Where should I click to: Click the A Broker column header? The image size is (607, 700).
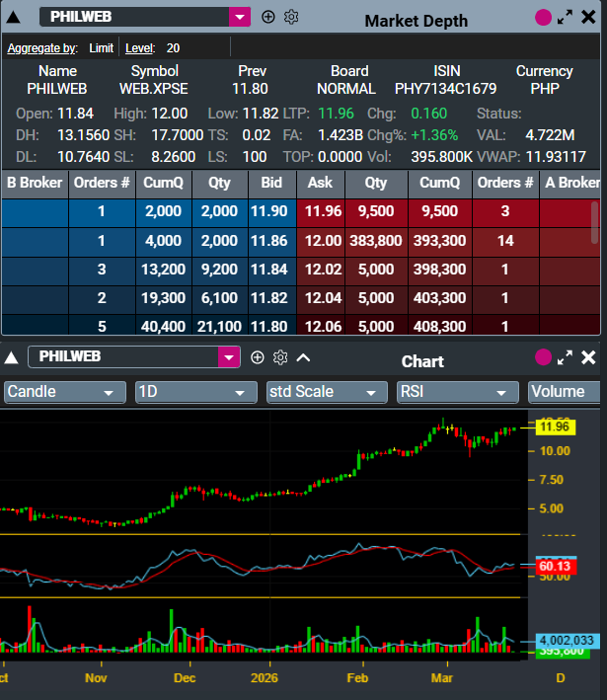tap(570, 183)
